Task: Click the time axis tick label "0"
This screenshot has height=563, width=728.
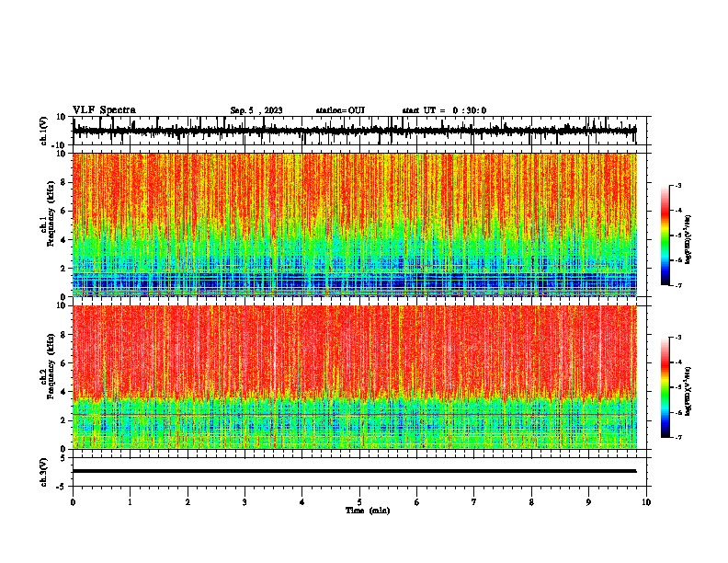Action: pos(73,502)
